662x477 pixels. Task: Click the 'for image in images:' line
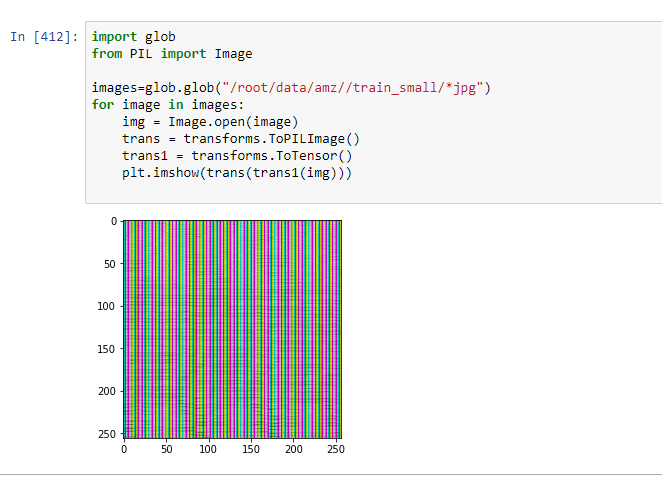point(167,105)
